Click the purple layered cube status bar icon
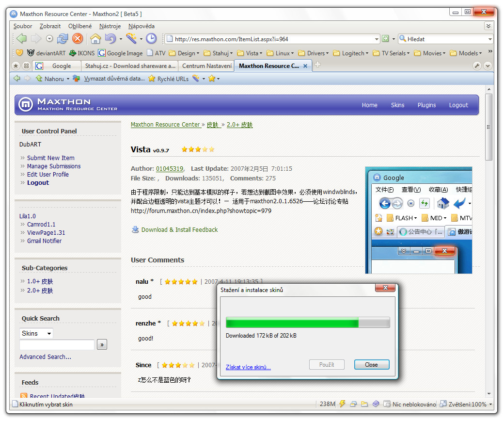 (x=376, y=404)
